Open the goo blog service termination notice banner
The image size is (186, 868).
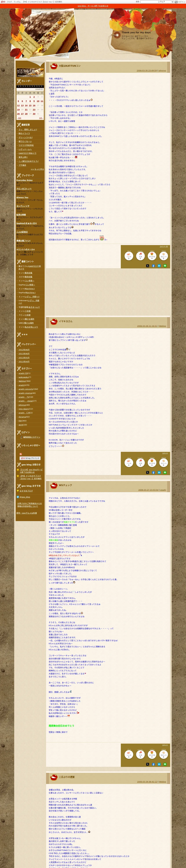pyautogui.click(x=93, y=6)
